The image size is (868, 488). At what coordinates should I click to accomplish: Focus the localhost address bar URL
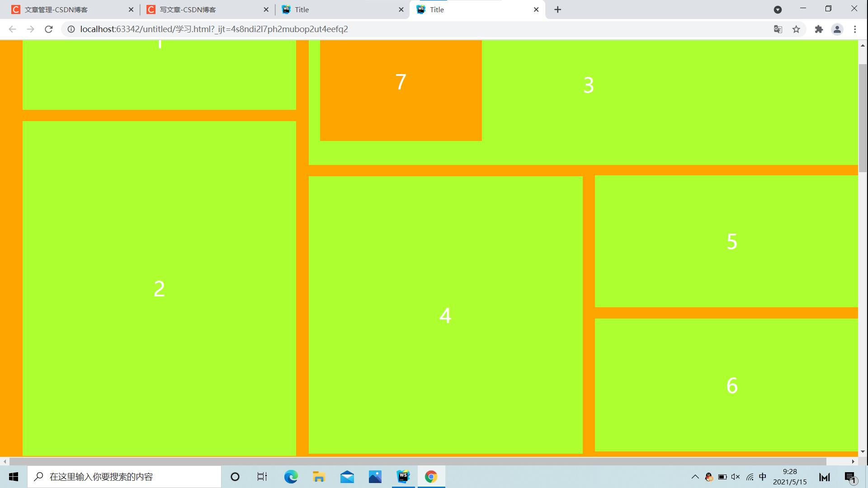pyautogui.click(x=214, y=29)
